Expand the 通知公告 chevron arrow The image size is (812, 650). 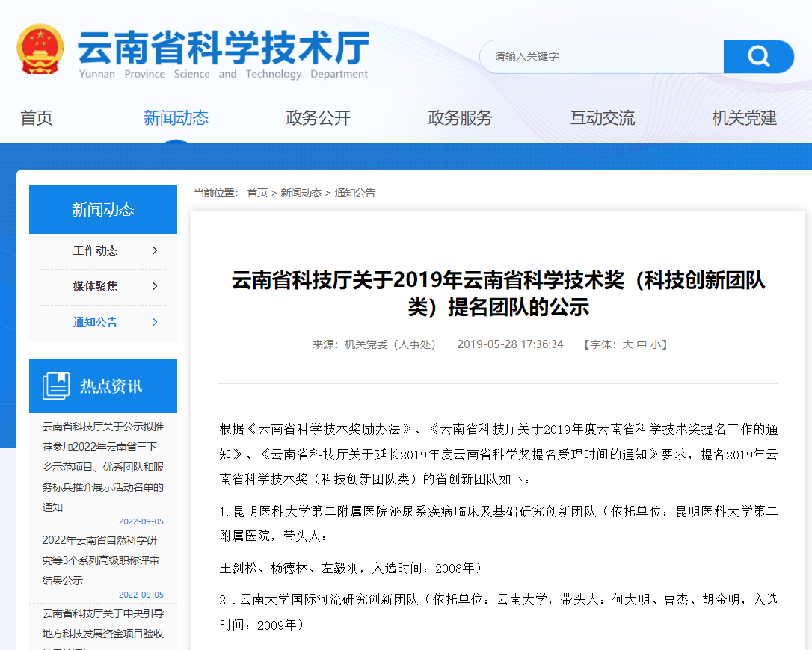click(x=154, y=322)
